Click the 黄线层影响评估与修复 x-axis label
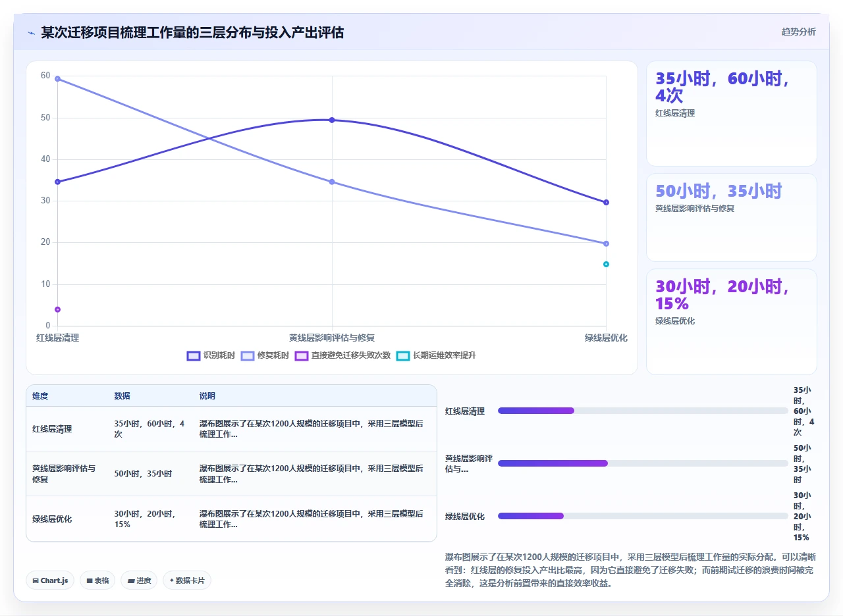 tap(332, 338)
